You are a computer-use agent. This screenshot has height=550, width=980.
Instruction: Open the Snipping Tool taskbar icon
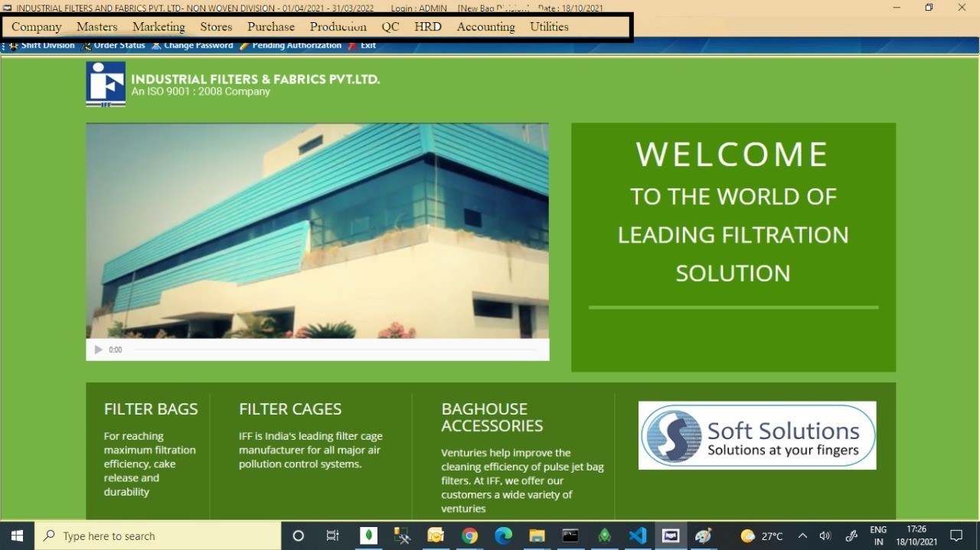(x=402, y=535)
